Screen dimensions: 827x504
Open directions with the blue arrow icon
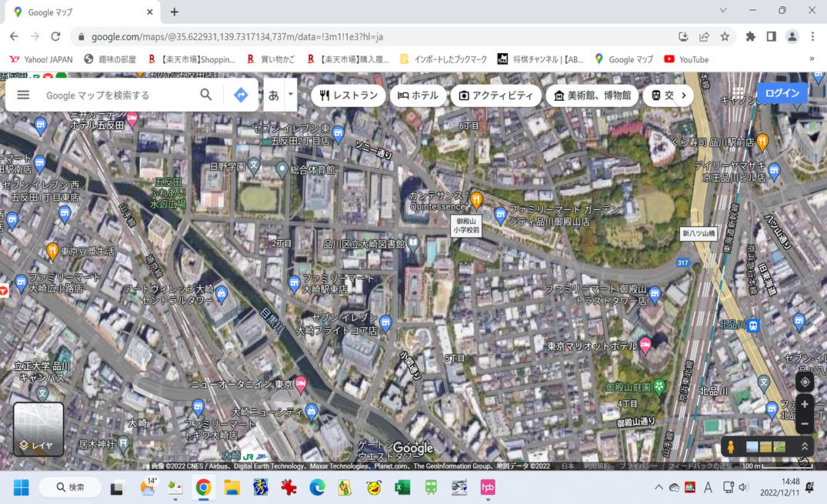[241, 95]
